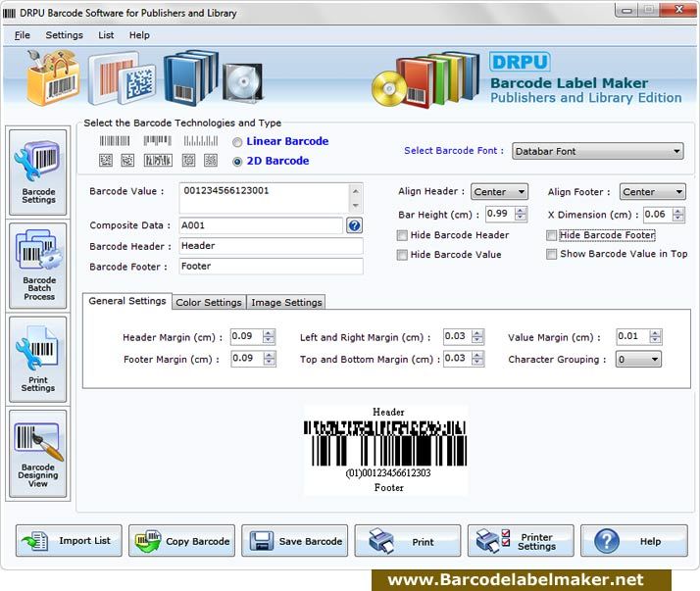Open Barcode Batch Process panel
Image resolution: width=700 pixels, height=591 pixels.
[38, 266]
